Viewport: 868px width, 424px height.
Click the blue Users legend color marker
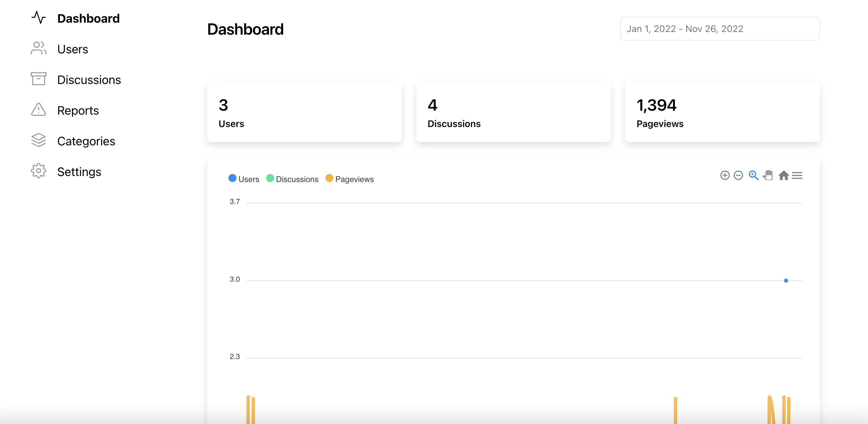232,178
